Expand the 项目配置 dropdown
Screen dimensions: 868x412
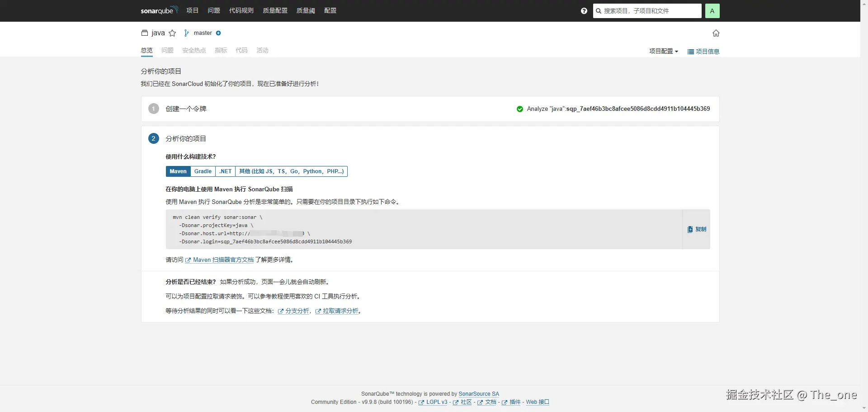(x=664, y=52)
